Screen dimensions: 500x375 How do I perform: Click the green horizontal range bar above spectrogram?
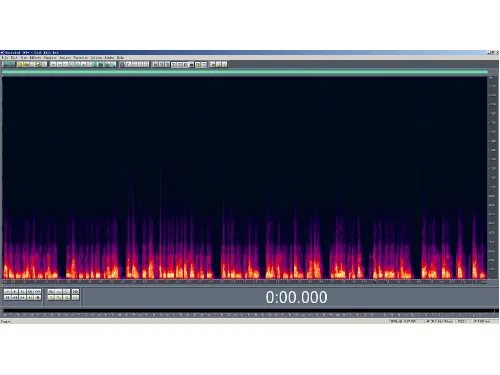click(x=245, y=72)
